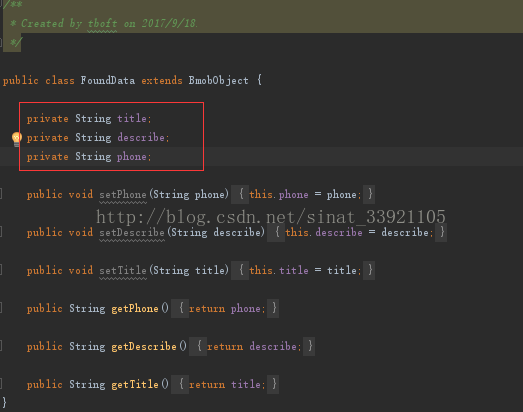Click 'return describe' in getDescribe

click(251, 347)
